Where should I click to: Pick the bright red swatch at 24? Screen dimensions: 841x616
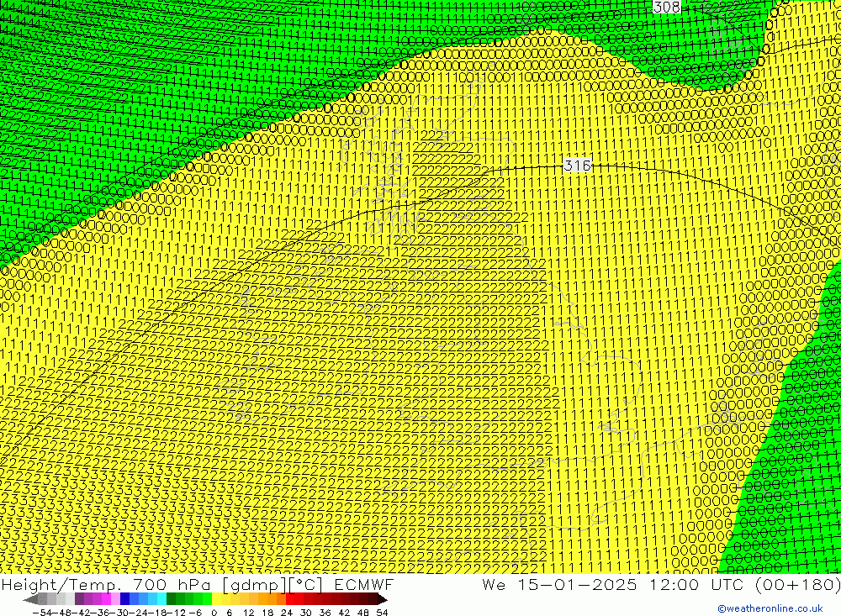[x=290, y=599]
